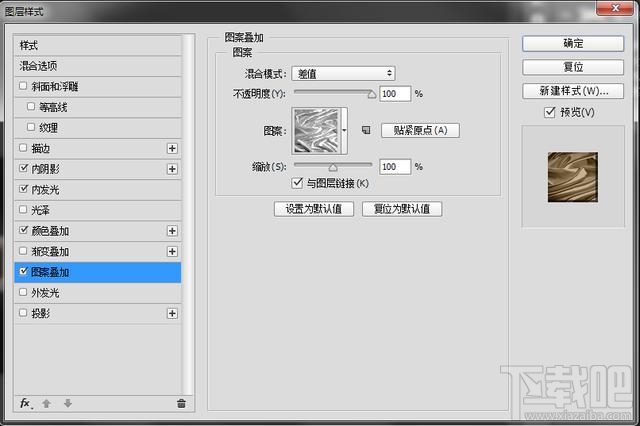Uncheck the 内发光 checkbox
The width and height of the screenshot is (640, 426).
coord(23,189)
